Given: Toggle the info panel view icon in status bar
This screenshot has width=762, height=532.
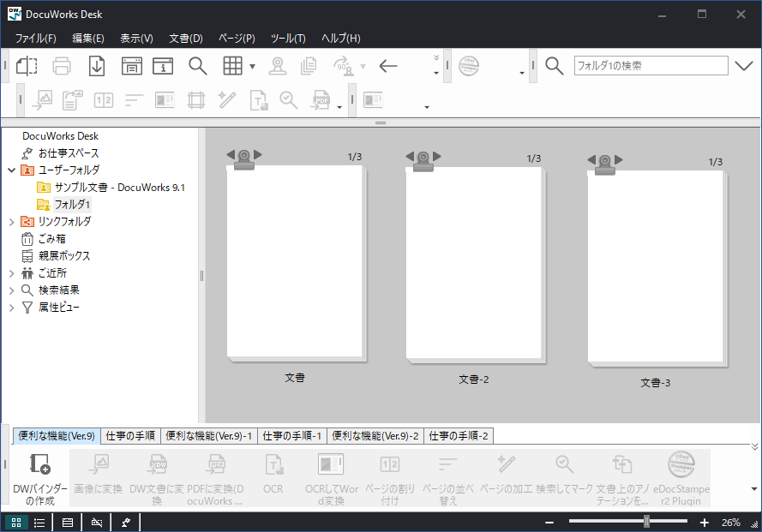Looking at the screenshot, I should tap(68, 523).
